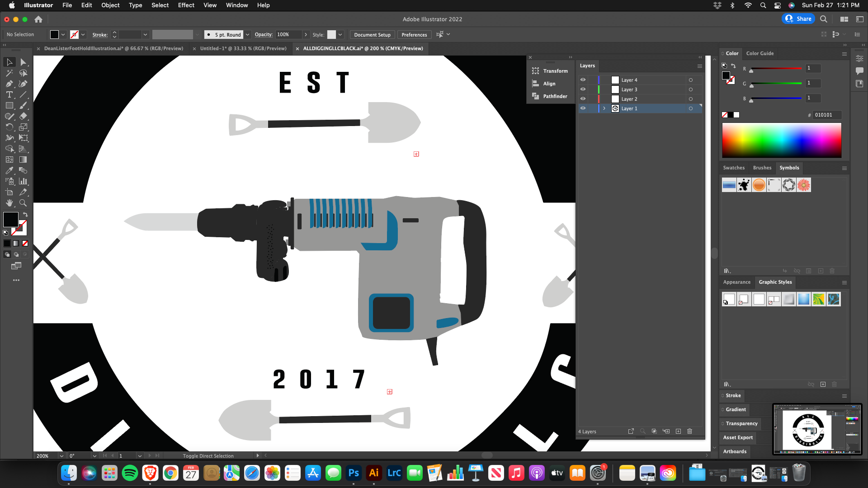Swap fill and stroke arrows in toolbar

coord(25,215)
